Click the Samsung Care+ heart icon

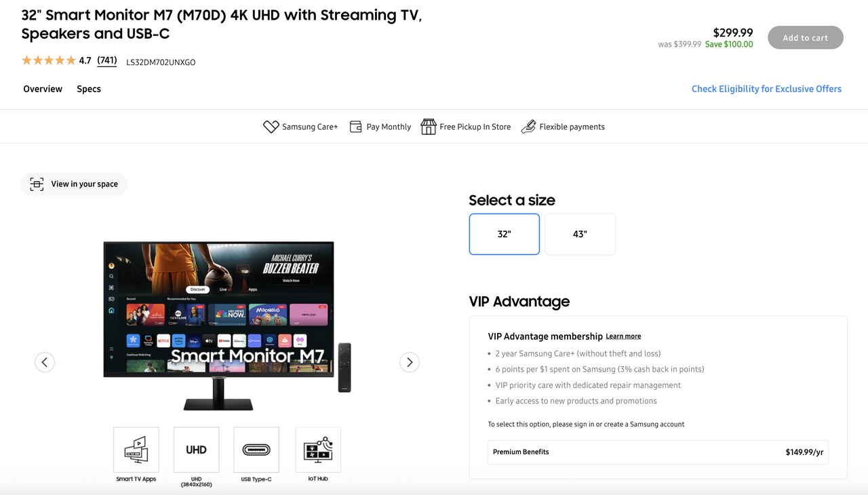click(x=271, y=127)
